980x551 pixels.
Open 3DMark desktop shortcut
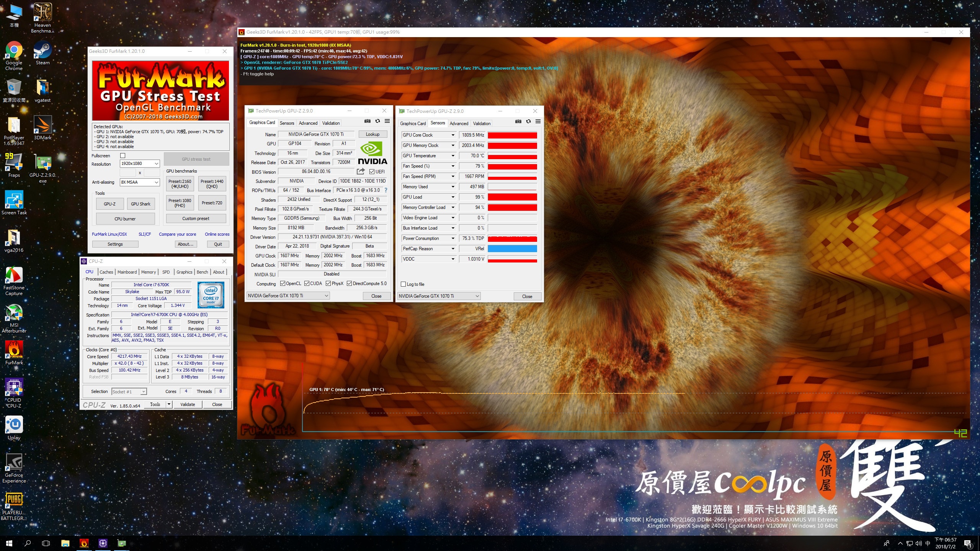[x=42, y=128]
